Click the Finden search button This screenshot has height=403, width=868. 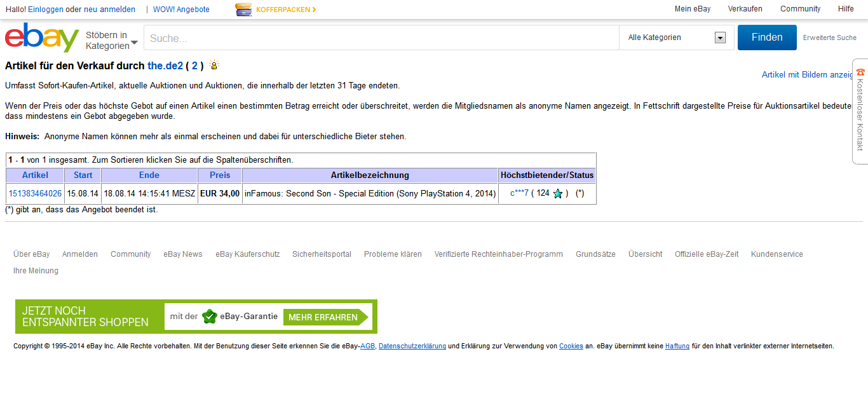tap(767, 38)
